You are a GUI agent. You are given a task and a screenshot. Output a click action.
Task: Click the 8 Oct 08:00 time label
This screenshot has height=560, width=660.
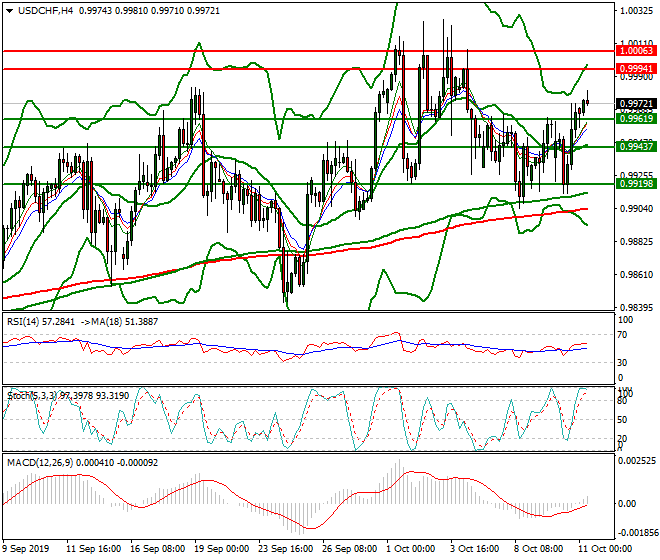click(539, 549)
